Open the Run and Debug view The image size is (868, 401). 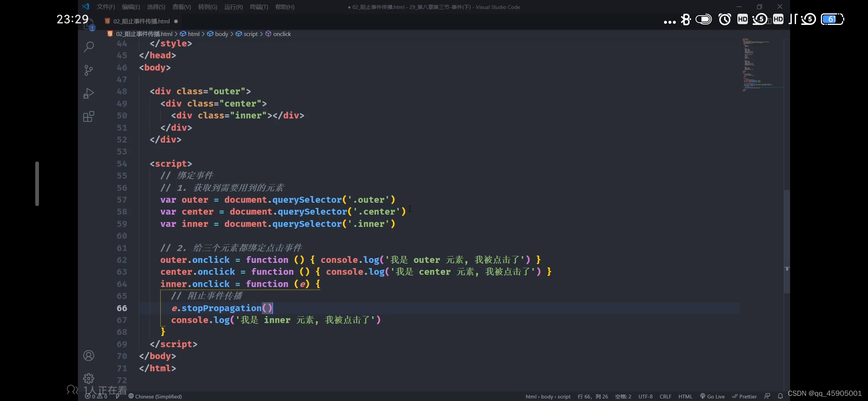89,93
